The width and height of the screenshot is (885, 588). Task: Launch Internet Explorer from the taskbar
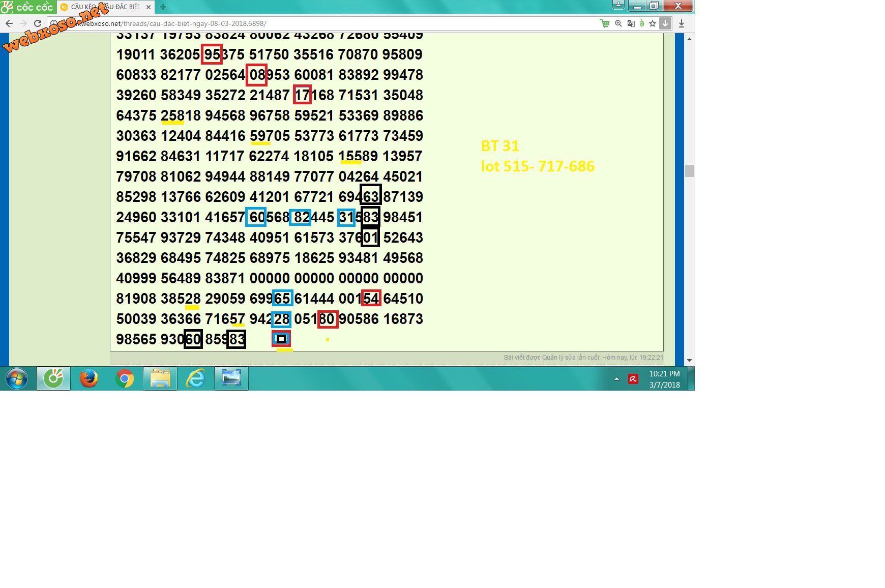196,379
